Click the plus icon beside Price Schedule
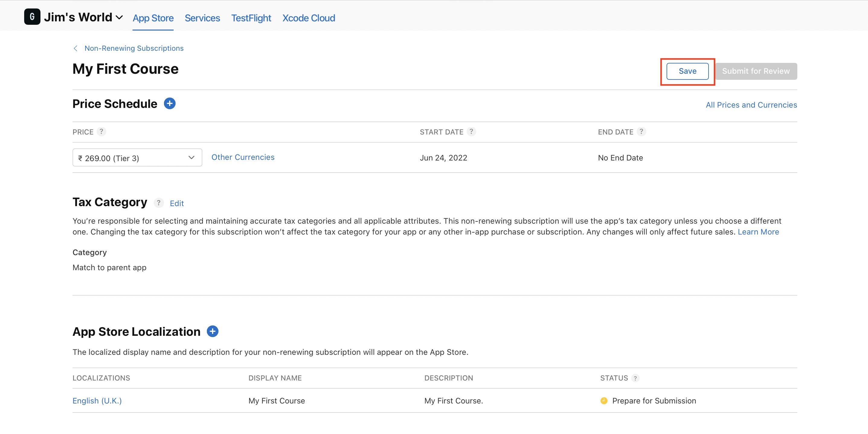 point(169,104)
